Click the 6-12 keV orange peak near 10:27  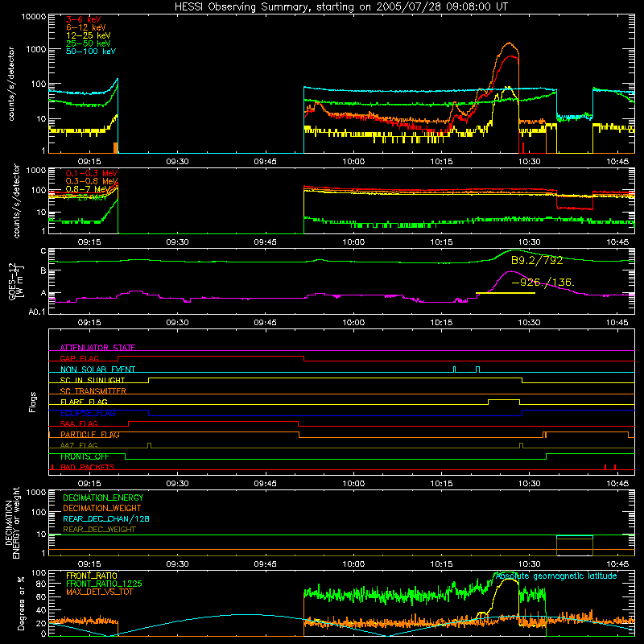point(510,43)
